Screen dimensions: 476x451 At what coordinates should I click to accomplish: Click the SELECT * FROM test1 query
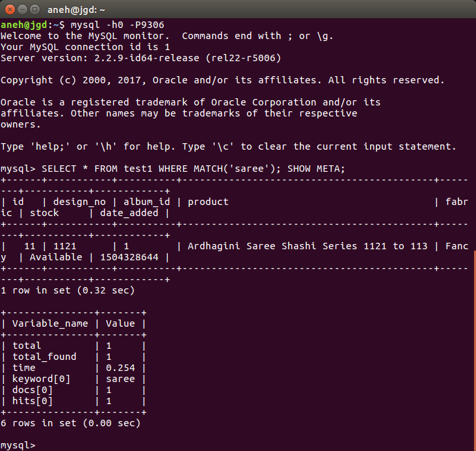[x=161, y=169]
